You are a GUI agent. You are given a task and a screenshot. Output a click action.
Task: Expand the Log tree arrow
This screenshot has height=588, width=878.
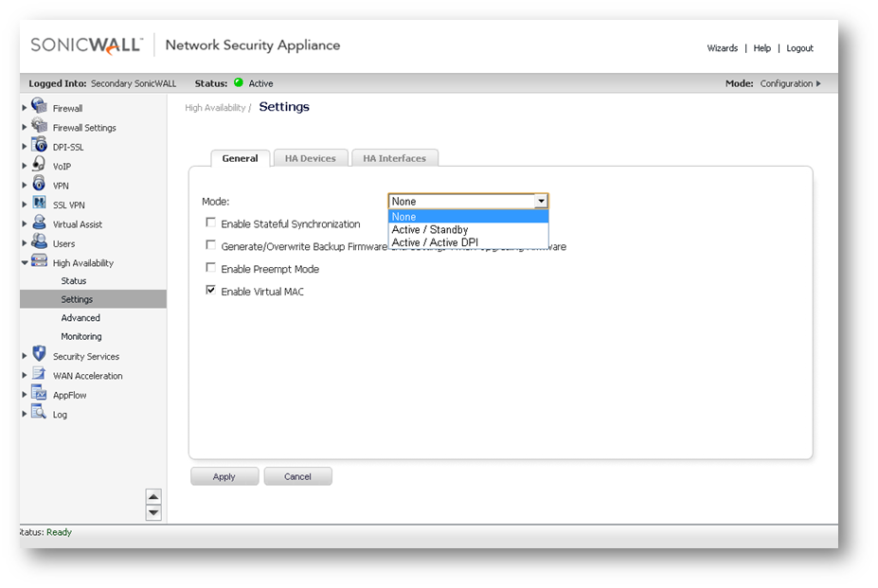pyautogui.click(x=25, y=414)
